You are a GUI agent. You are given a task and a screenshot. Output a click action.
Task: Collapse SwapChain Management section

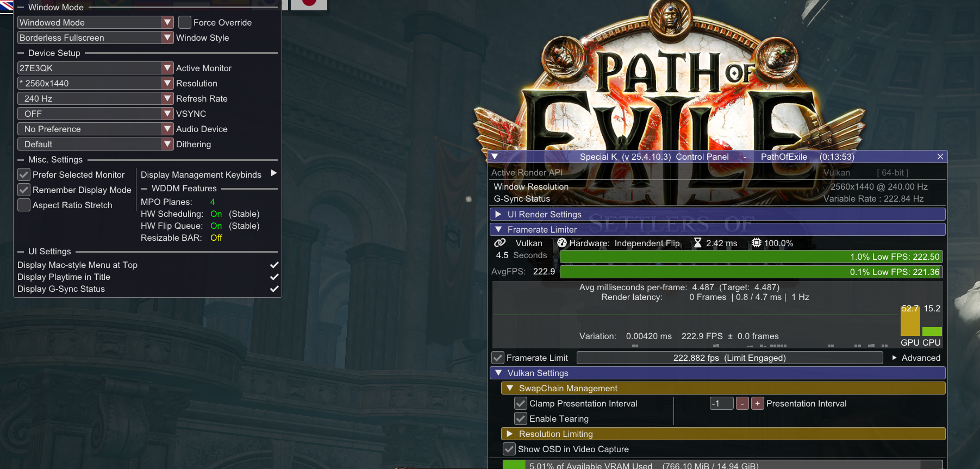[x=723, y=388]
